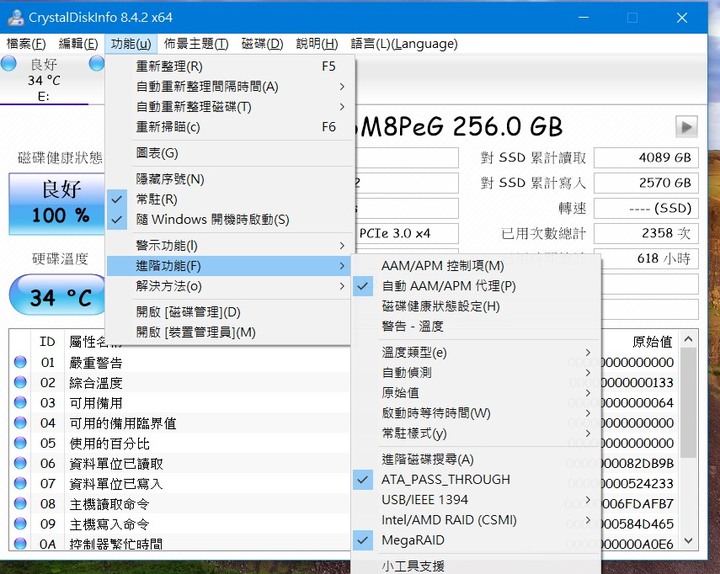Image resolution: width=720 pixels, height=574 pixels.
Task: Click status circle for attribute 07 資料單位已寫入
Action: (20, 484)
